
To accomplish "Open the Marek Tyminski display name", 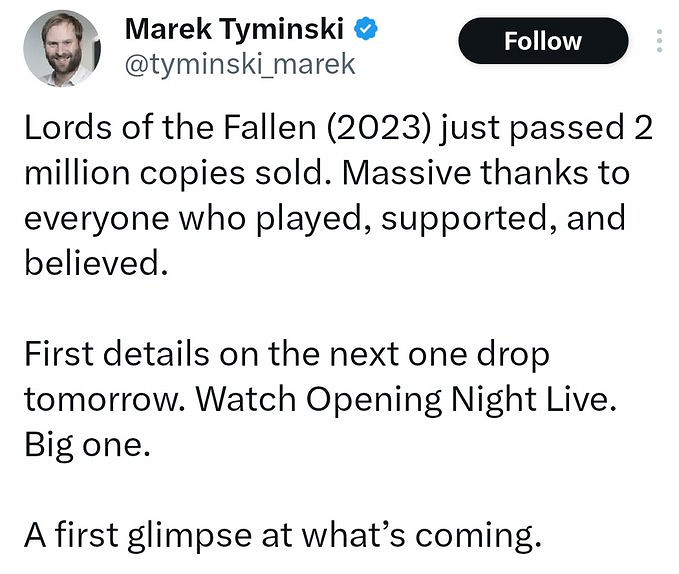I will 237,30.
